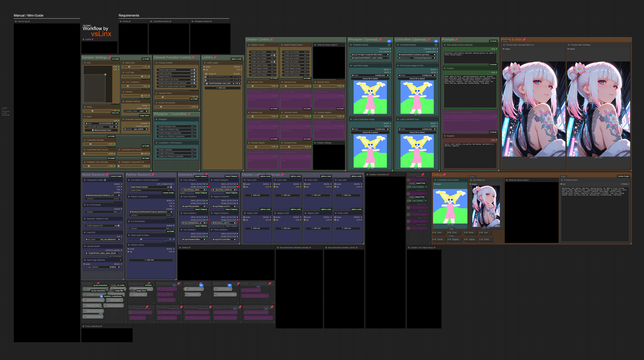
Task: Click the dice icon on Manual Random Seed
Action: 93,130
